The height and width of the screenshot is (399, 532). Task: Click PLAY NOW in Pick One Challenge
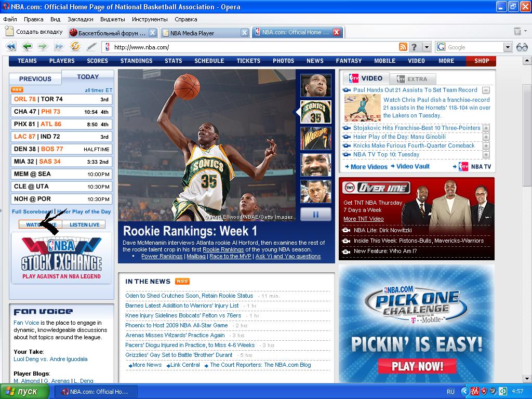point(417,366)
